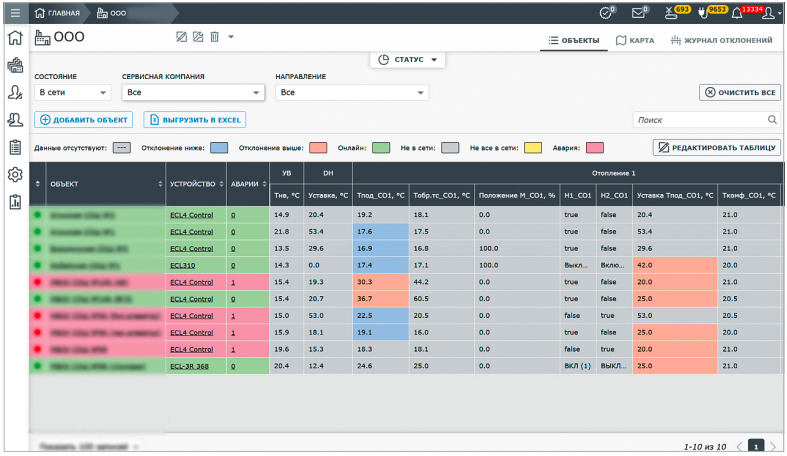Screen dimensions: 787x456
Task: Expand the Статус dropdown panel
Action: tap(410, 60)
